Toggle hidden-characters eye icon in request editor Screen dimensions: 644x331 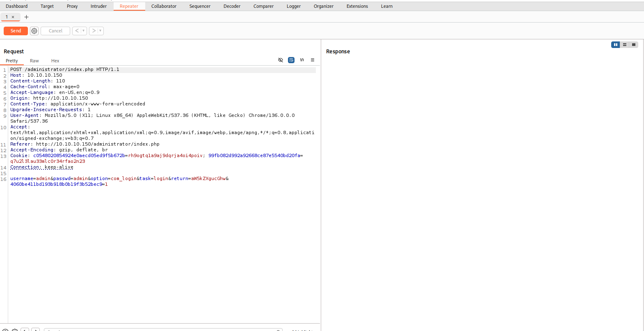click(x=281, y=60)
